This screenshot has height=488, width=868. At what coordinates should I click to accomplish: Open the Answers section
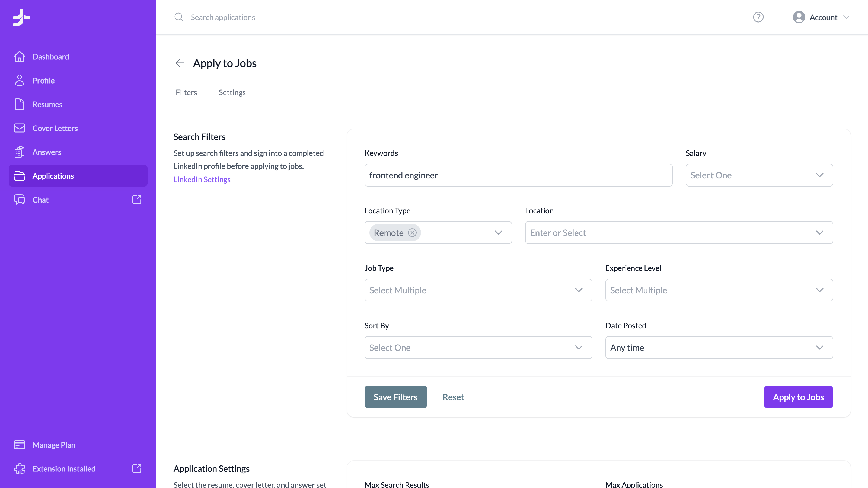coord(78,152)
